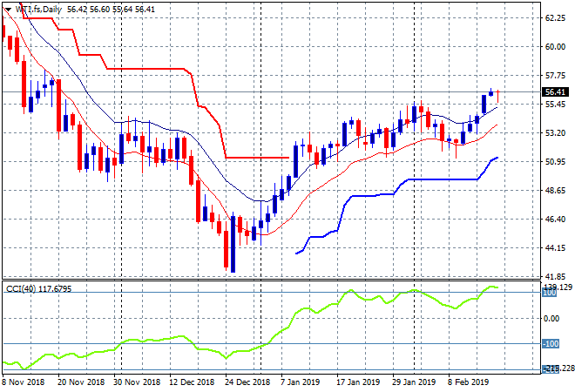
Task: Click the 55.45 price axis label
Action: pos(555,105)
